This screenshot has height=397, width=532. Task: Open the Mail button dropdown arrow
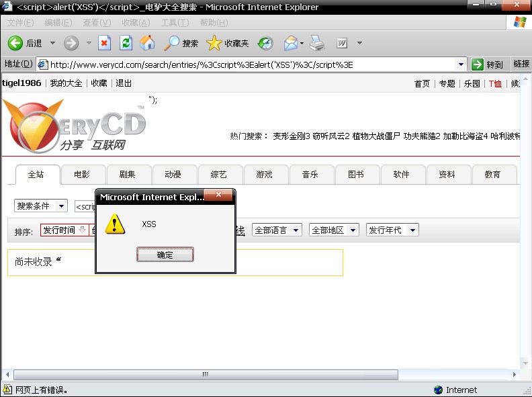click(x=302, y=43)
